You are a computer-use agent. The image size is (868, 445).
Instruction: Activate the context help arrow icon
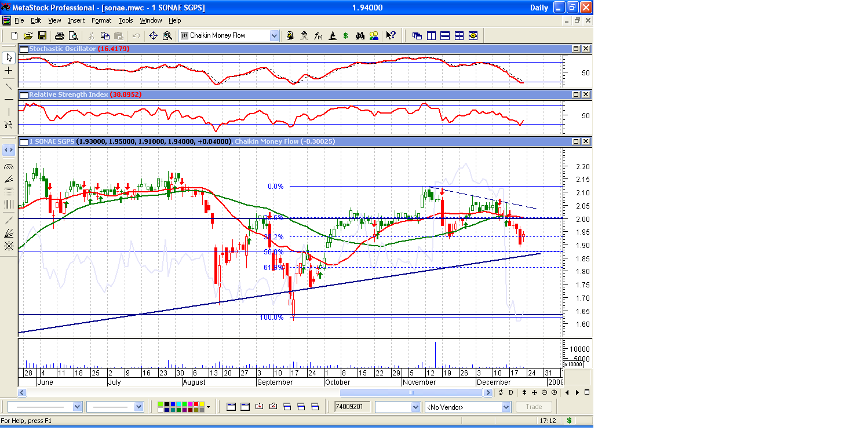391,35
